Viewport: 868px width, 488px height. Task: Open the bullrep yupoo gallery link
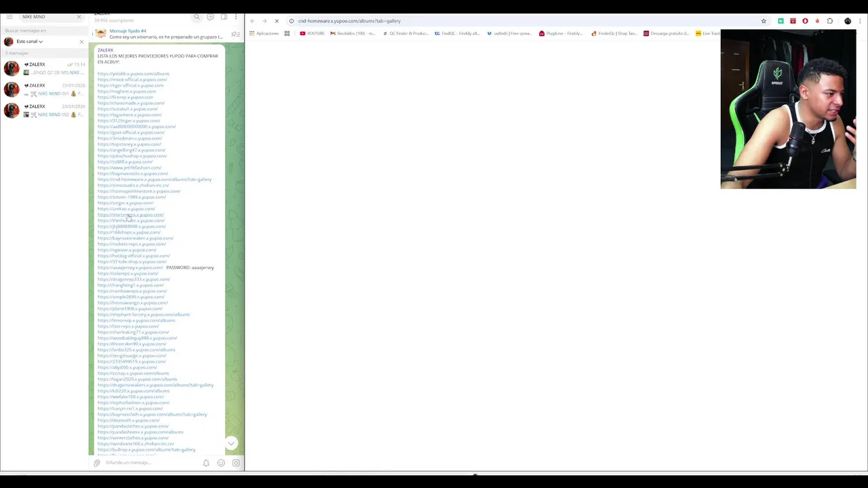(146, 449)
